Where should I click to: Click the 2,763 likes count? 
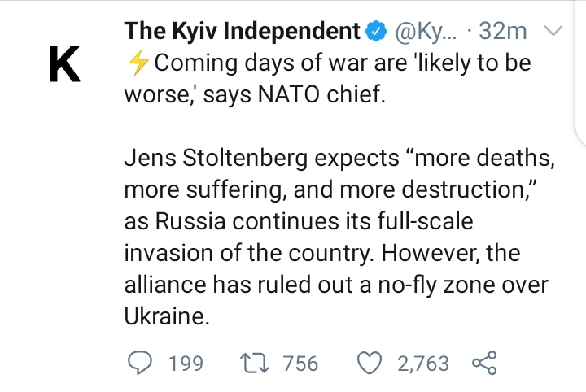[x=422, y=363]
